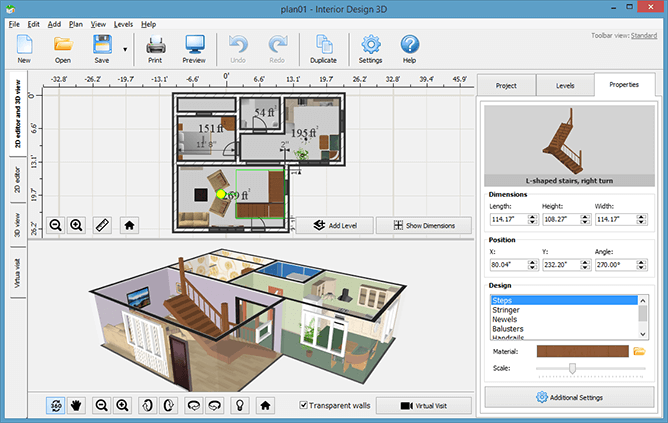Select Balusters in the Design list

tap(564, 328)
